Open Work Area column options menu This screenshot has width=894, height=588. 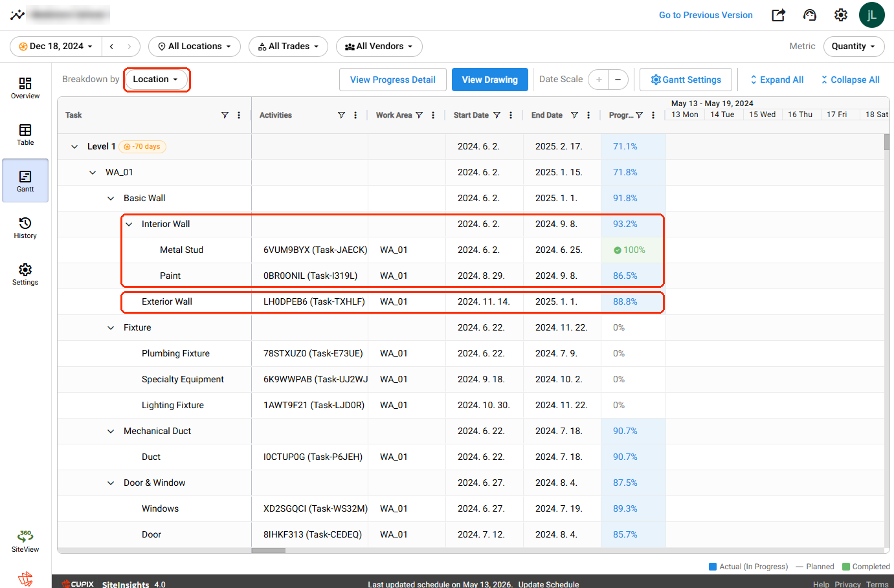(x=433, y=115)
